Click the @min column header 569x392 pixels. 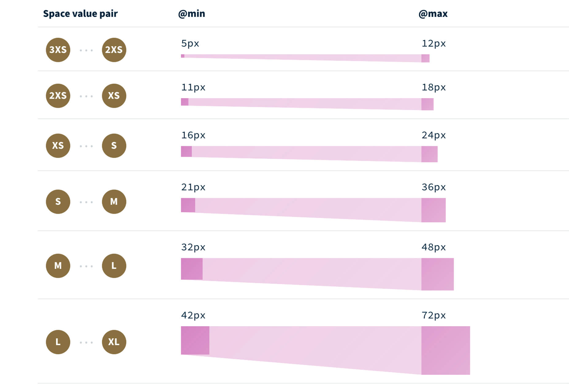(x=192, y=14)
